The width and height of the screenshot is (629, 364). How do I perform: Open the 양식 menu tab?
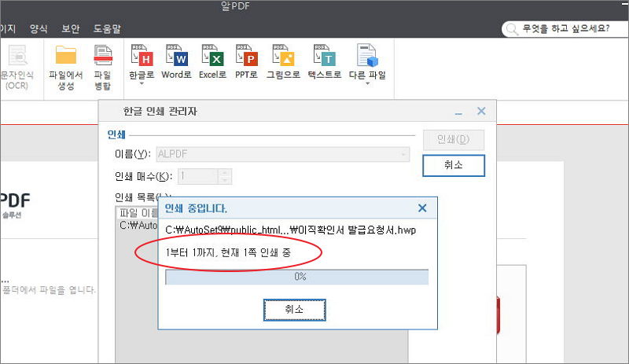click(39, 28)
